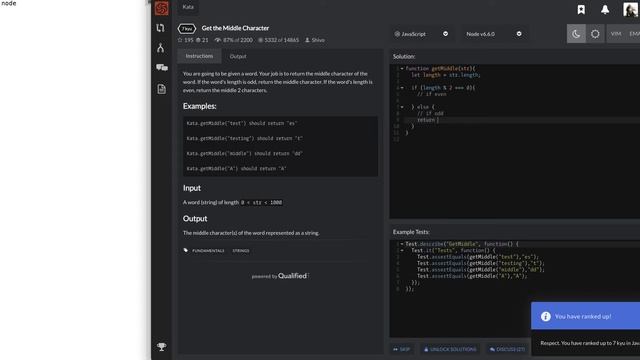Click the DISCUSS button
This screenshot has width=640, height=360.
click(x=507, y=349)
